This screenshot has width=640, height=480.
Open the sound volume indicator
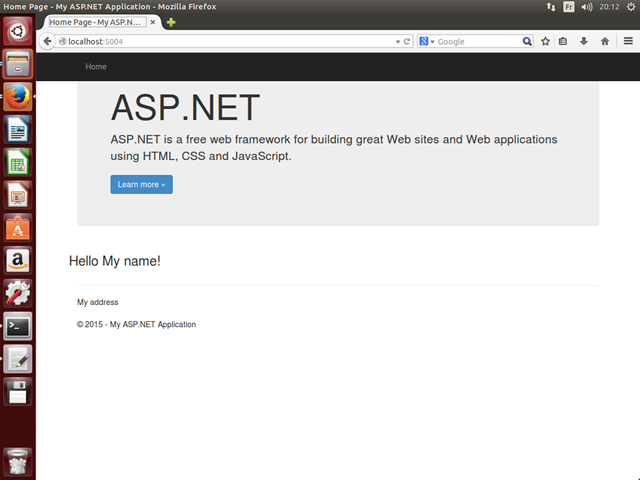click(x=587, y=7)
